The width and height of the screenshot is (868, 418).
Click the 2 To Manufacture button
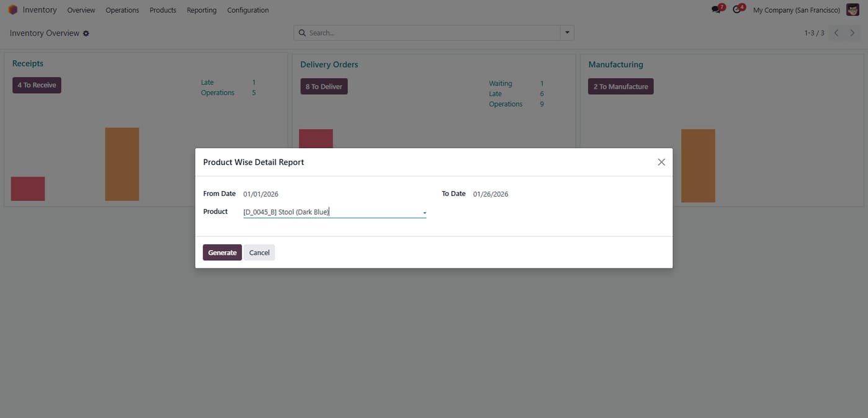(621, 86)
